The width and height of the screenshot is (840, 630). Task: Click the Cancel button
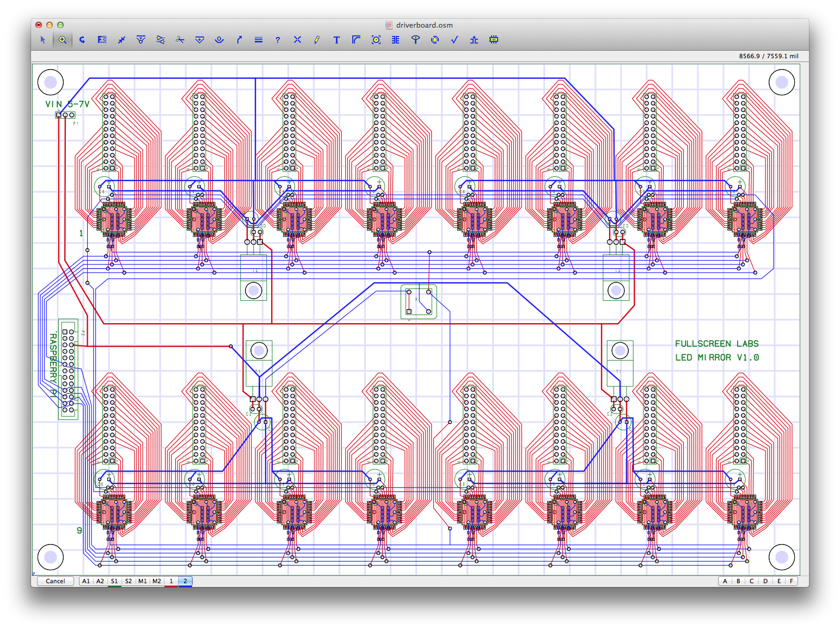tap(56, 581)
